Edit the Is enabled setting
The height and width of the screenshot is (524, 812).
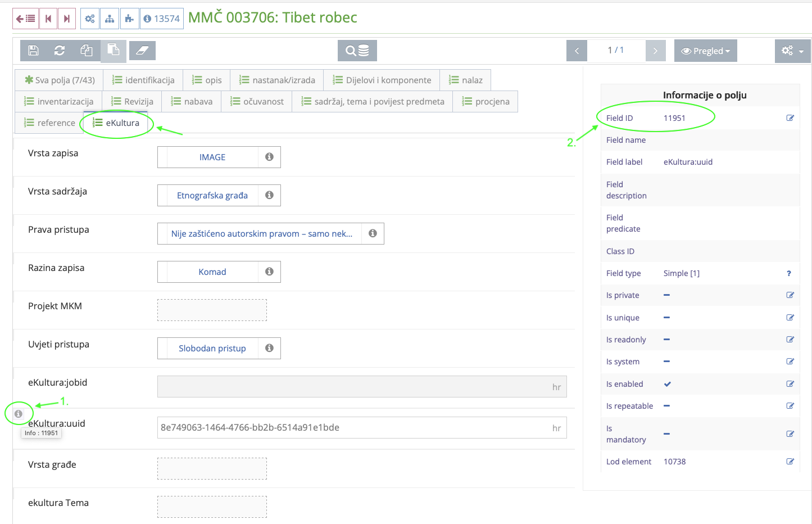(791, 384)
